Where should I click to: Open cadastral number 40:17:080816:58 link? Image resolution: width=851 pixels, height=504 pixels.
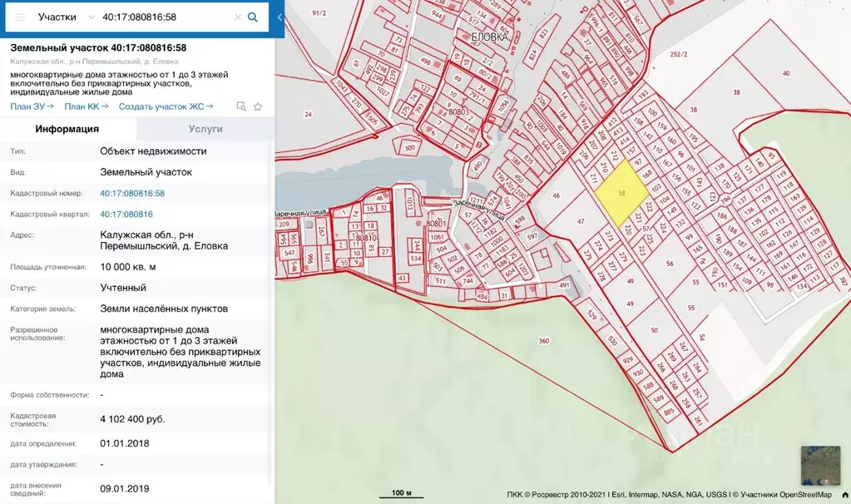coord(132,193)
